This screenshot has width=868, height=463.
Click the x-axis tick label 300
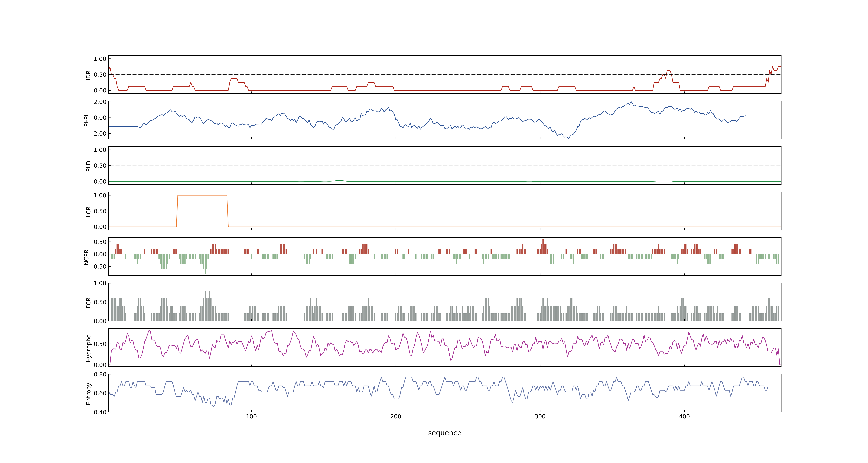[540, 416]
